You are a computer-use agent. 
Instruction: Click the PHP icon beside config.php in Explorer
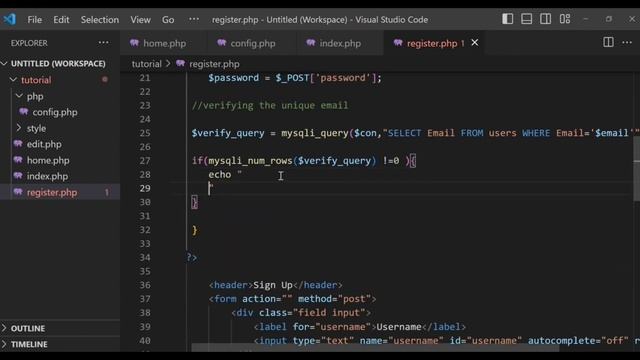(24, 111)
